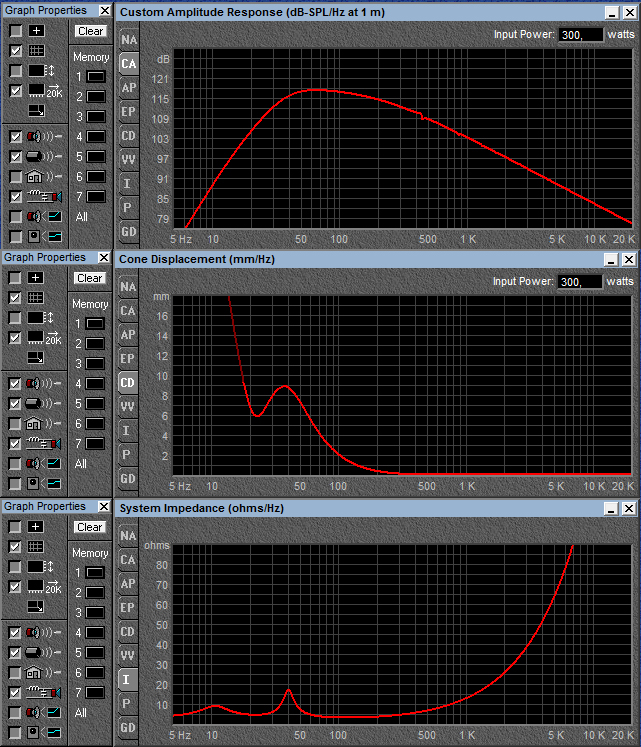Click the house room response icon in the middle Graph Properties panel
This screenshot has height=747, width=641.
pyautogui.click(x=43, y=424)
